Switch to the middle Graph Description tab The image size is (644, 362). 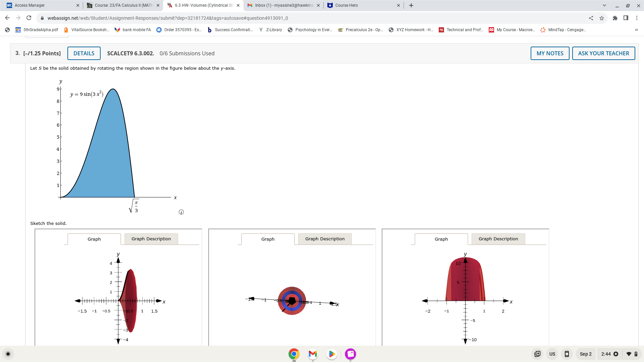click(x=324, y=239)
